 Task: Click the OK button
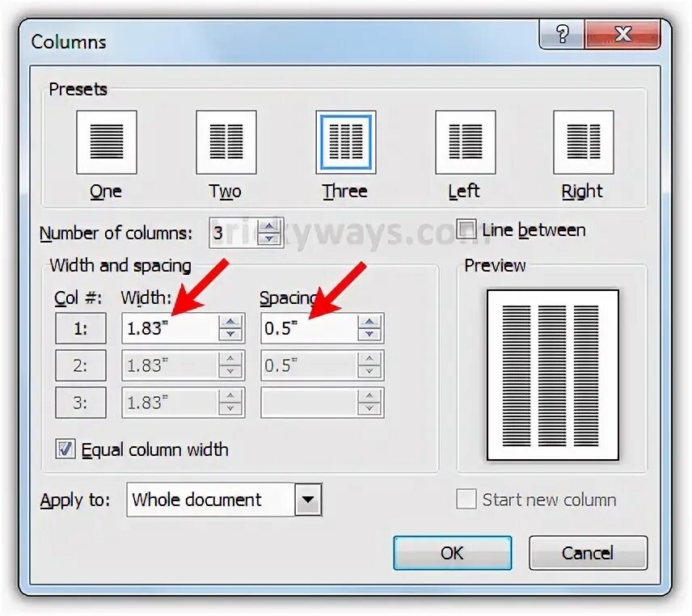click(x=453, y=553)
